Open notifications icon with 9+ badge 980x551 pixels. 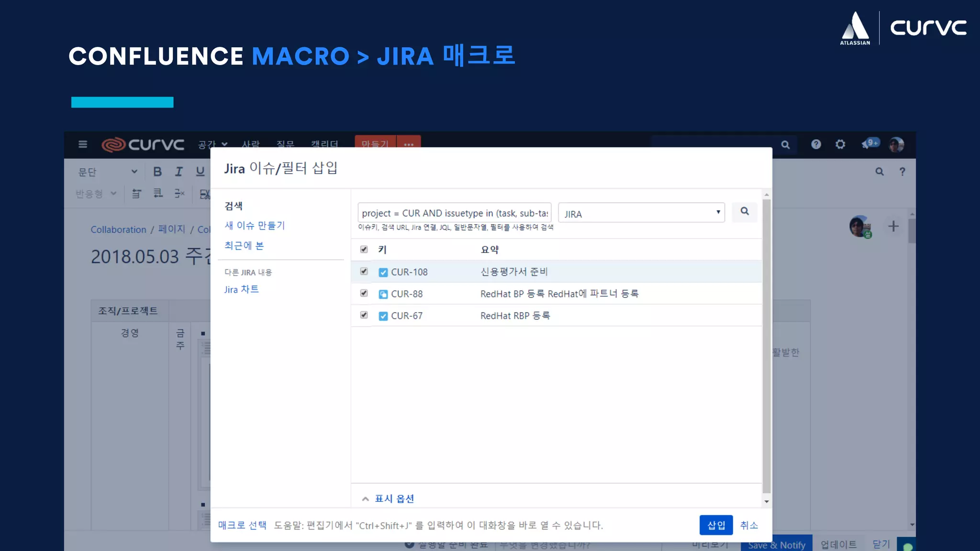coord(870,143)
